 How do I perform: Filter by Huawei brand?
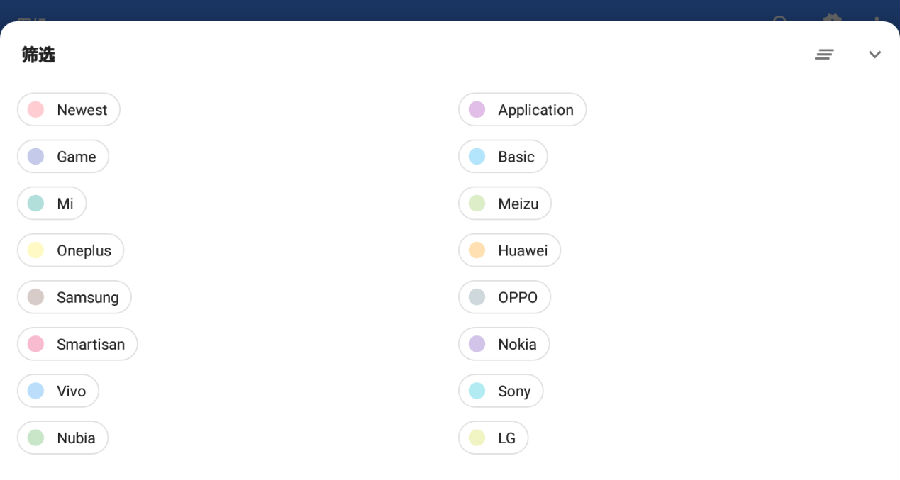click(510, 250)
